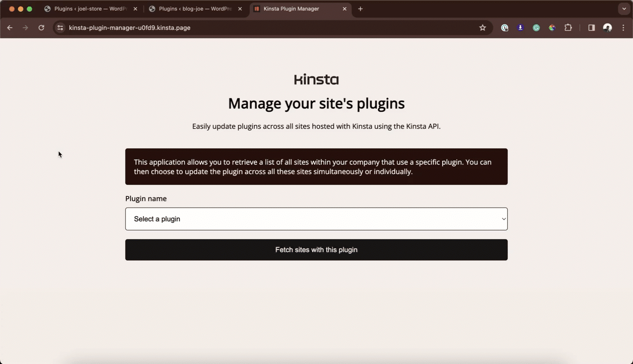Image resolution: width=633 pixels, height=364 pixels.
Task: Click the 'Manage your site's plugins' heading
Action: point(316,104)
